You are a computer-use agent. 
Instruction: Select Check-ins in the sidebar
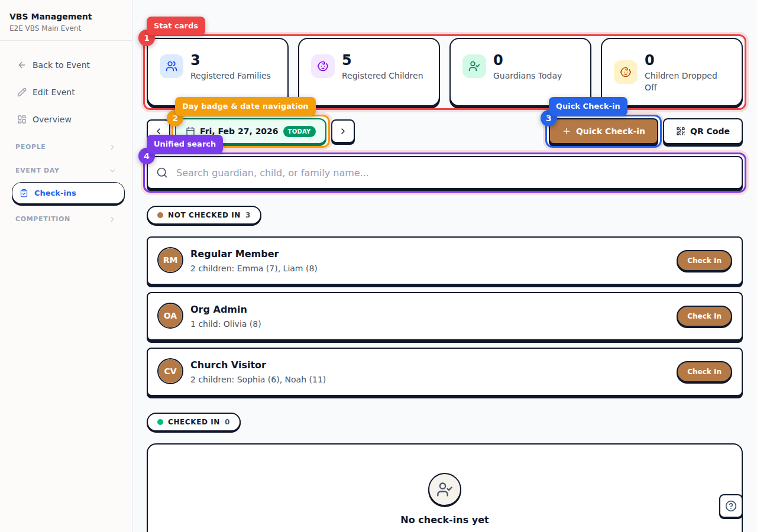[68, 193]
